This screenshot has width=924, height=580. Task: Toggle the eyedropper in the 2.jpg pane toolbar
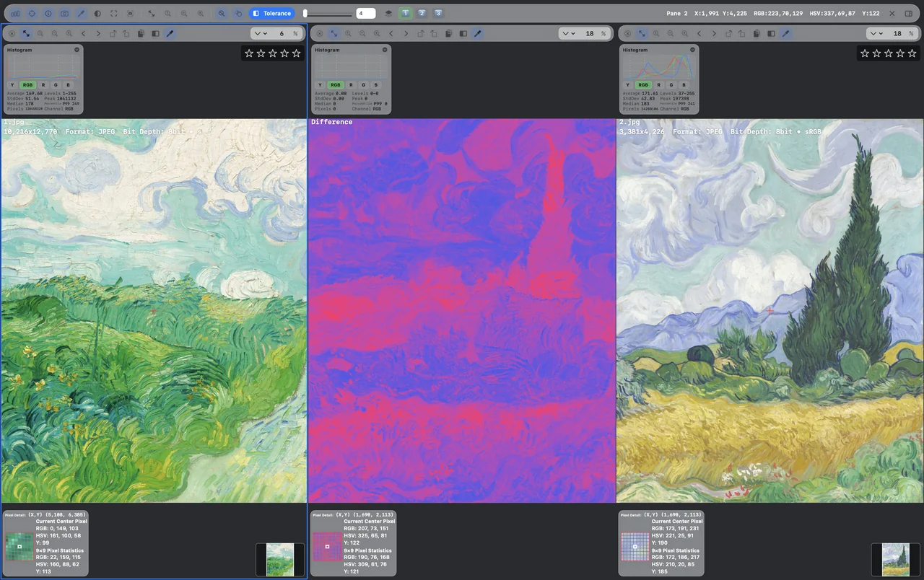(785, 34)
